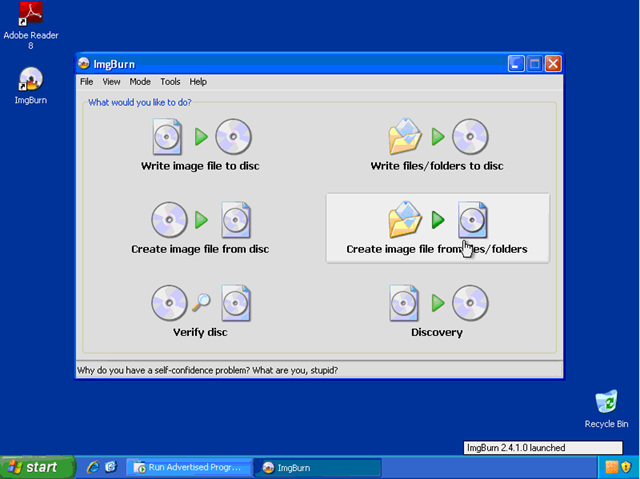640x479 pixels.
Task: Pick Create image file from files/folders
Action: pos(438,228)
